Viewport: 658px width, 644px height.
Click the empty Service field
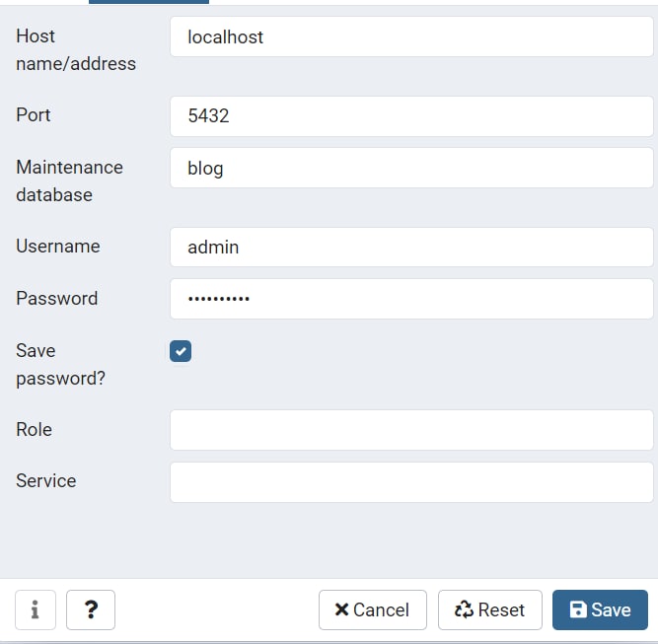click(411, 482)
